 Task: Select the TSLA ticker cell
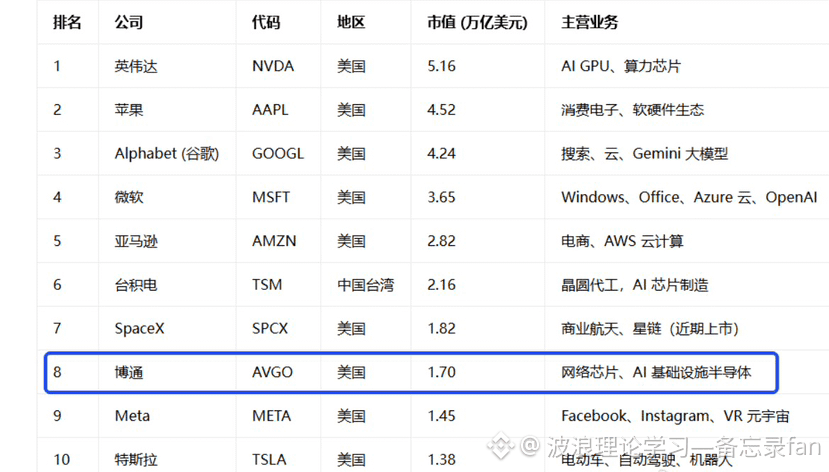[x=269, y=460]
